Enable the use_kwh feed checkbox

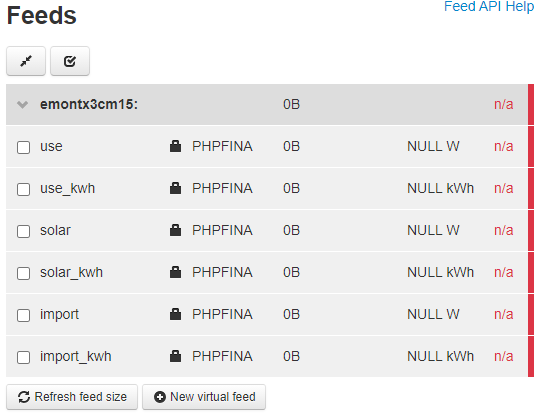[x=23, y=189]
